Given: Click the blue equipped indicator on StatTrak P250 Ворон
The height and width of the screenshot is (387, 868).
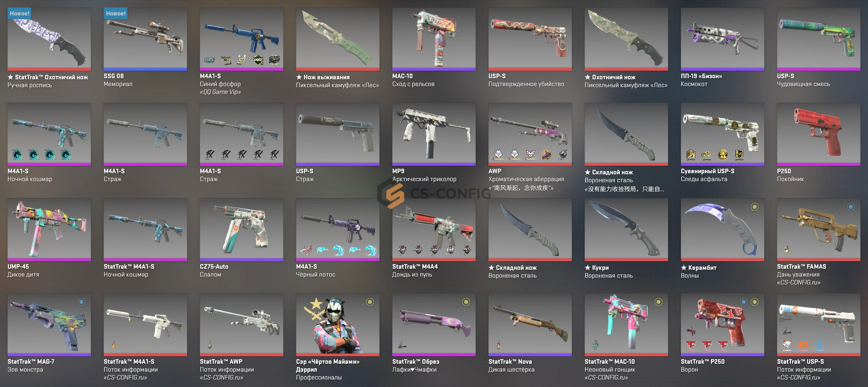Looking at the screenshot, I should 744,302.
